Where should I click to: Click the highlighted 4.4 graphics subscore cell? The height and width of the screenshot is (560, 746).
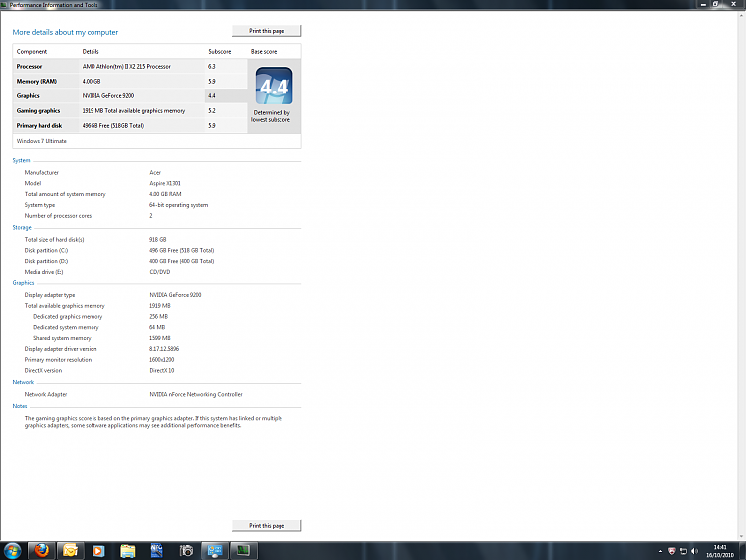tap(226, 95)
